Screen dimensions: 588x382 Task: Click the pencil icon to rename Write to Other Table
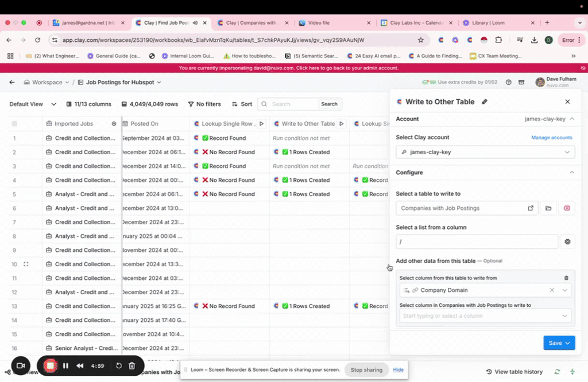[485, 102]
